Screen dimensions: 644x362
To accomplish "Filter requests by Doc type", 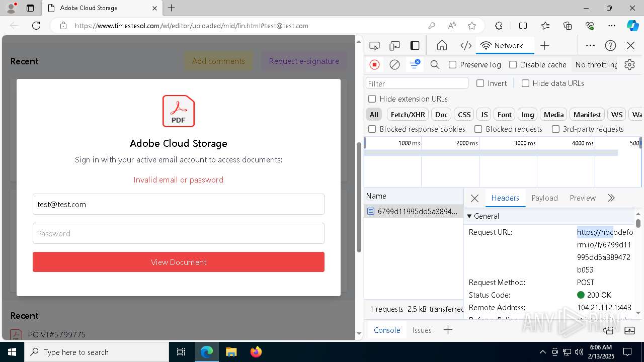I will coord(441,115).
